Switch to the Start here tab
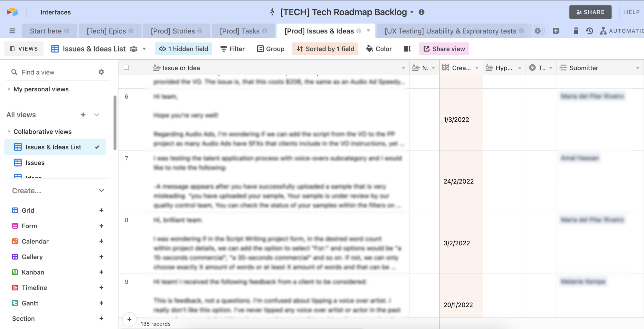644x329 pixels. tap(50, 31)
